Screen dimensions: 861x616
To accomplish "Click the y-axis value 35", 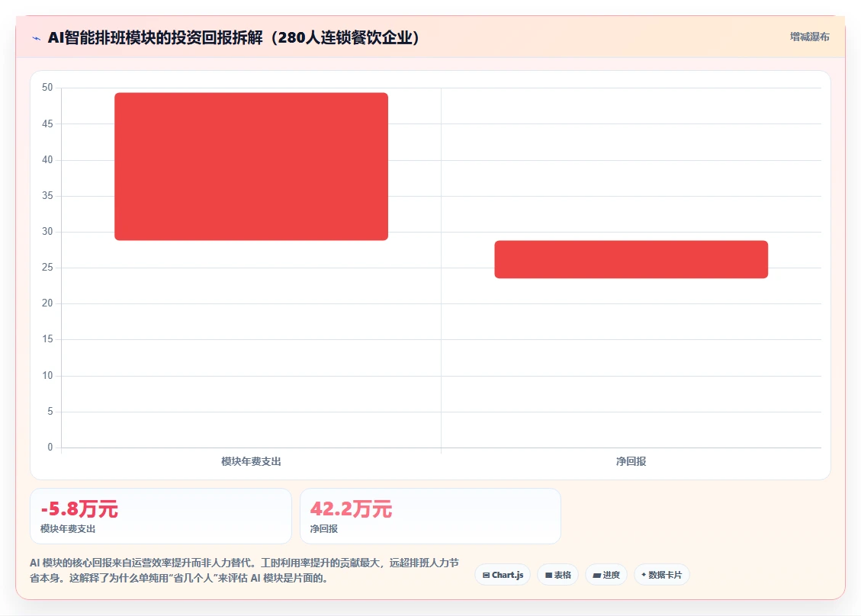I will [47, 195].
